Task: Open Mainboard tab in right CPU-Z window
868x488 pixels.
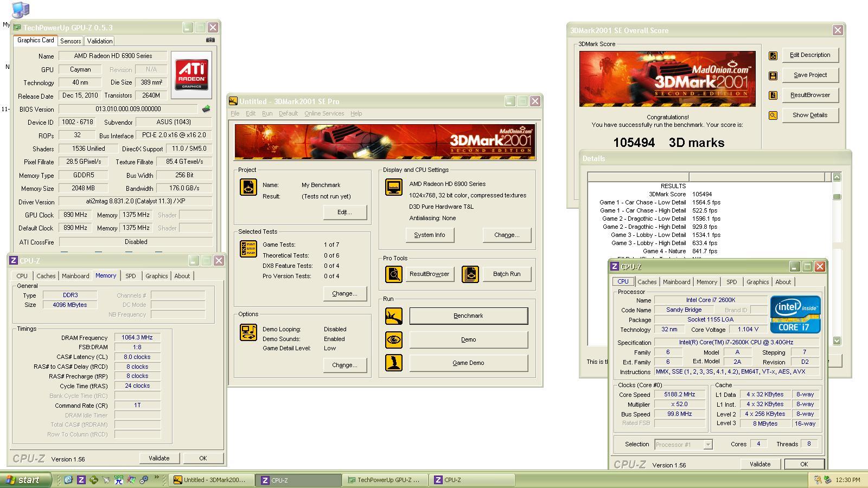Action: click(x=676, y=282)
